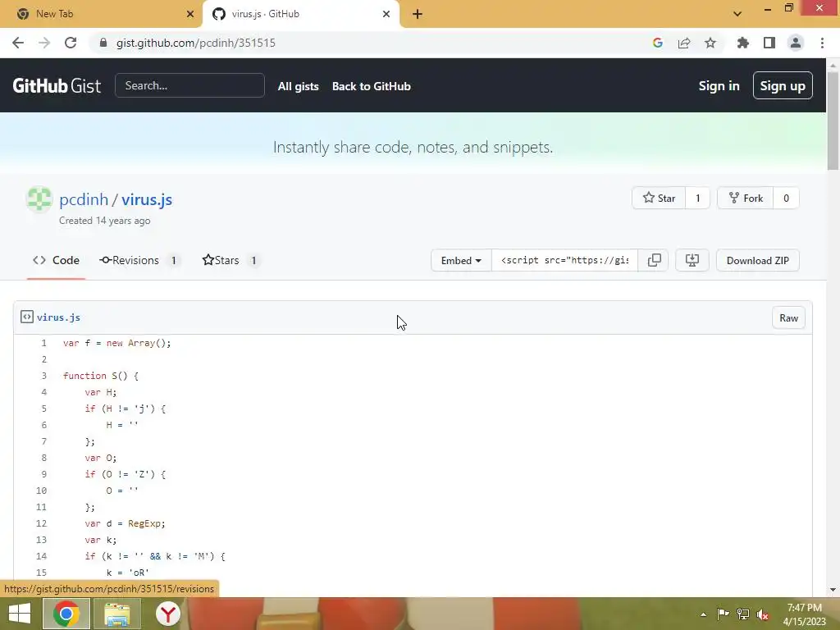The width and height of the screenshot is (840, 630).
Task: Close the New Tab tab
Action: (190, 14)
